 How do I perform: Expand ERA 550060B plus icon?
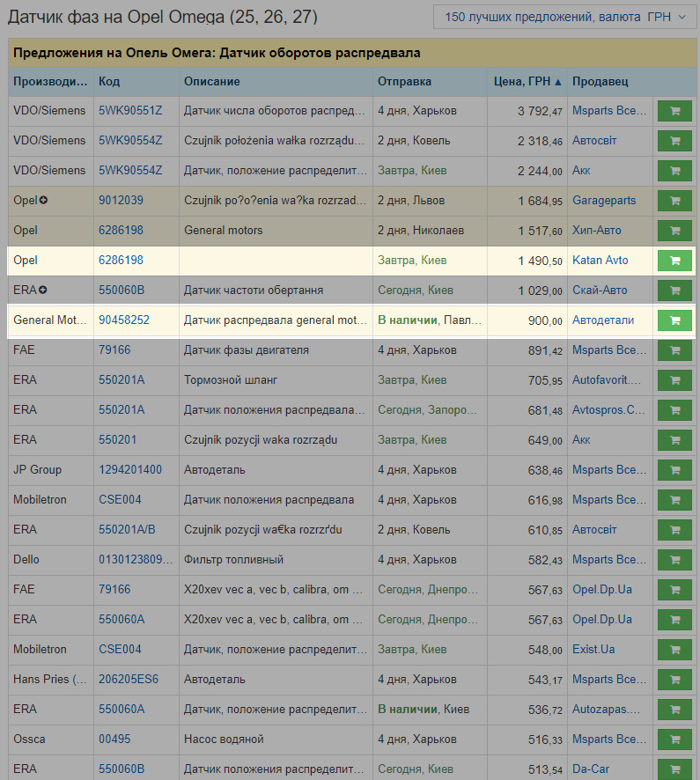[x=43, y=290]
